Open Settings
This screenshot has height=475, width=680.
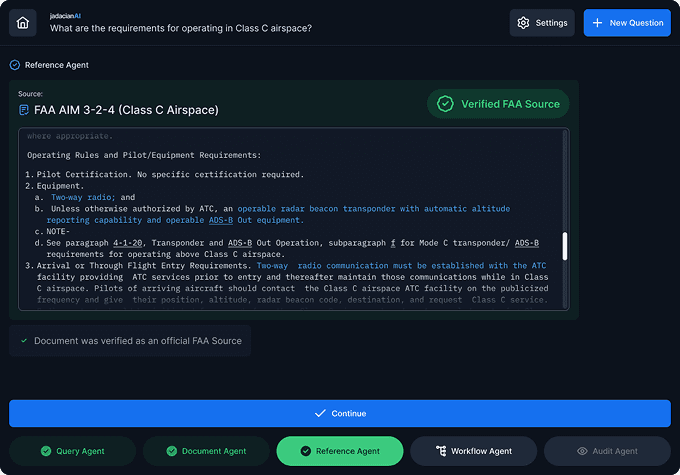[542, 23]
